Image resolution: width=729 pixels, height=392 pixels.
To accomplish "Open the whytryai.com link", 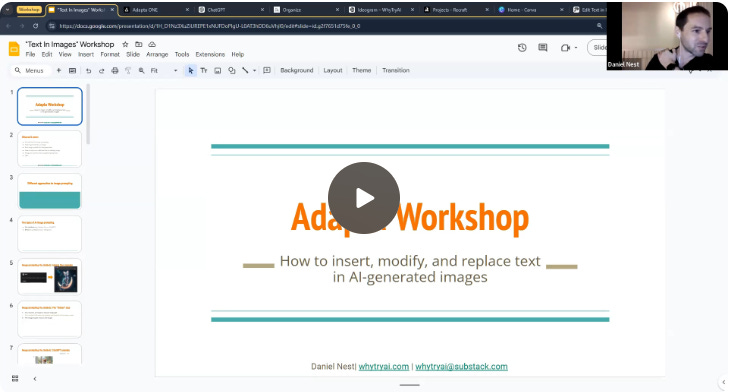I will tap(384, 366).
